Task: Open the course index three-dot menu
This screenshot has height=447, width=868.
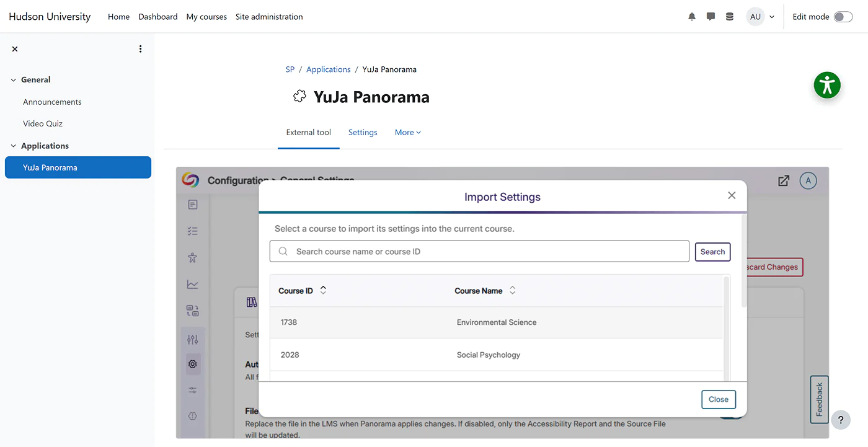Action: (x=141, y=49)
